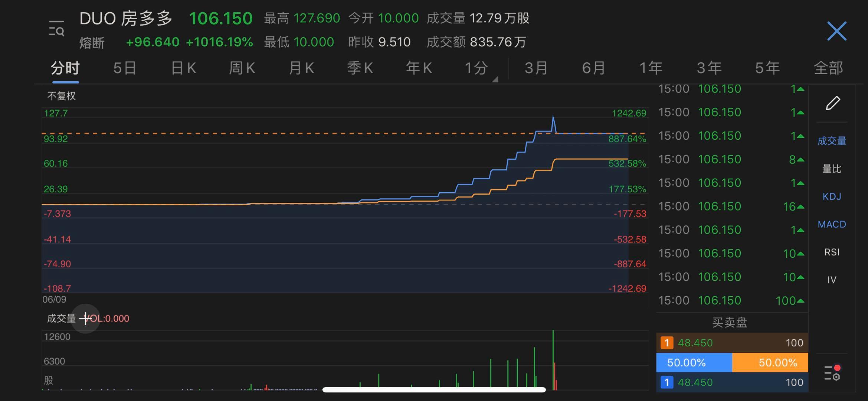Choose the RSI indicator

pos(832,252)
